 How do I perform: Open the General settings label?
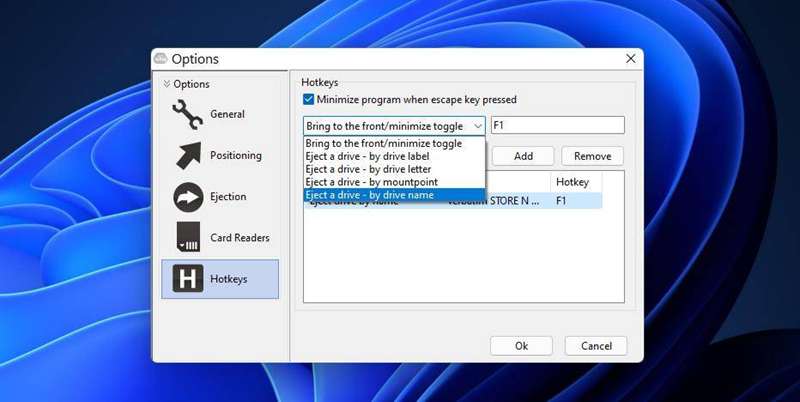(228, 114)
